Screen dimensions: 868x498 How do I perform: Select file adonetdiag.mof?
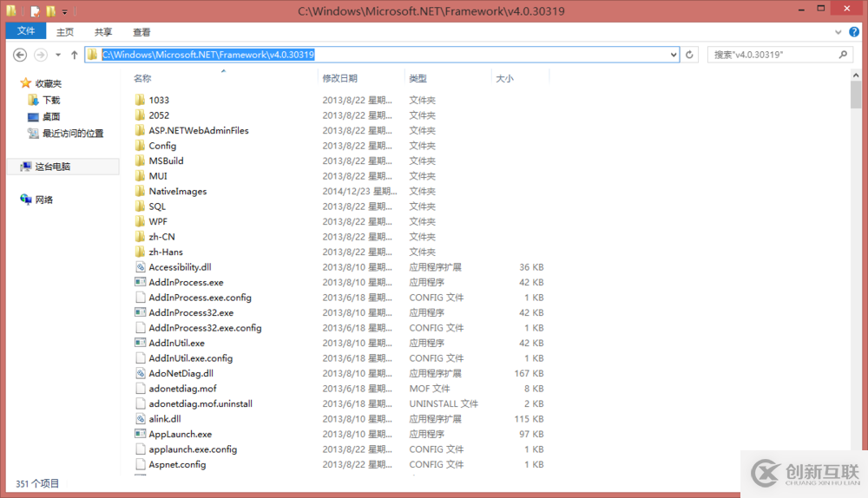tap(182, 389)
